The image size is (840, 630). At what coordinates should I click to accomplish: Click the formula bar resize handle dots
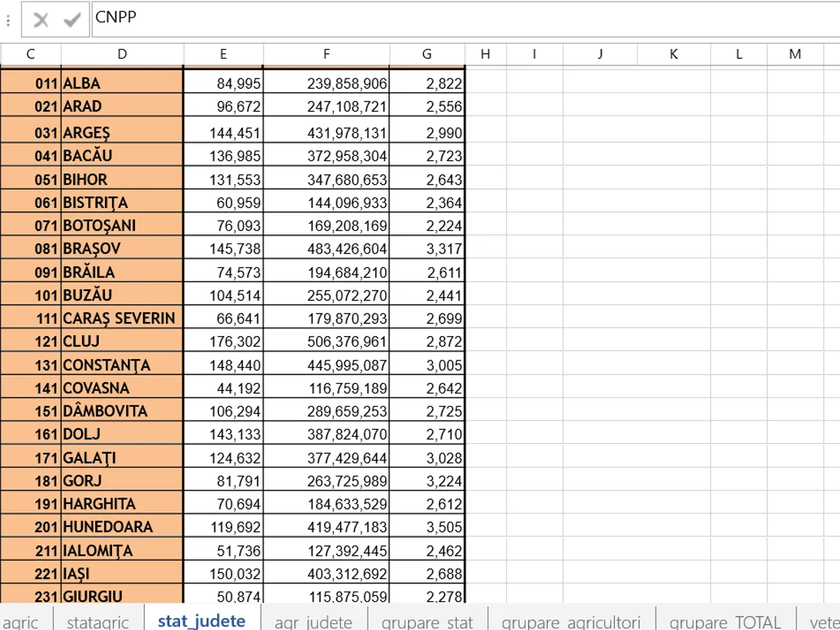[x=8, y=21]
